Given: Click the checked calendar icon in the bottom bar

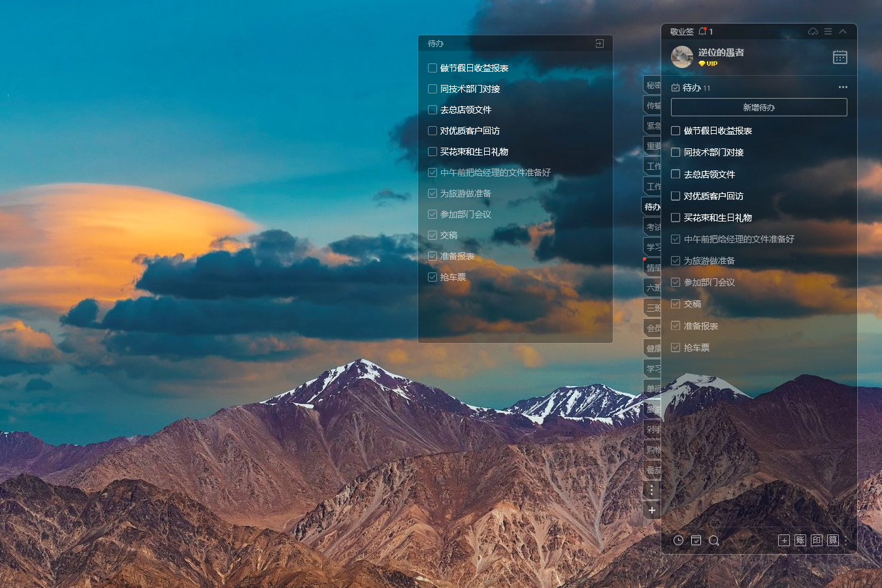Looking at the screenshot, I should pyautogui.click(x=696, y=540).
